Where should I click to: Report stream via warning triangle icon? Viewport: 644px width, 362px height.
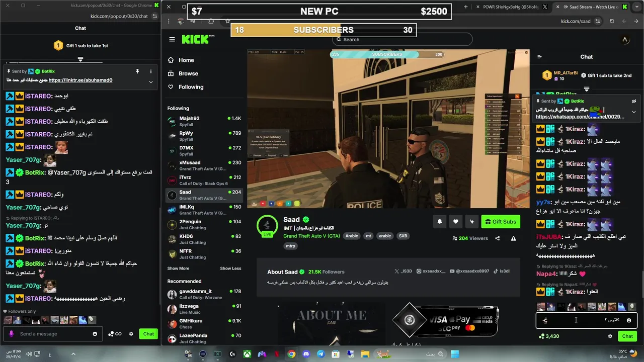point(513,238)
